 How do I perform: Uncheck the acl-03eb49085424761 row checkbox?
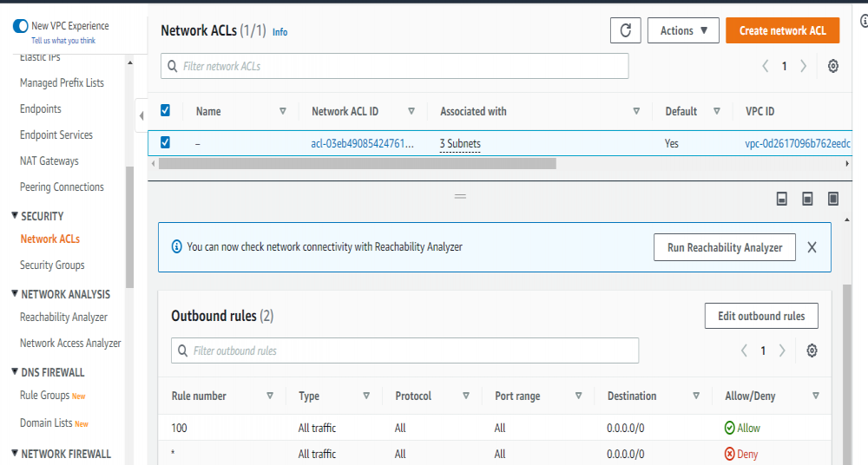(165, 143)
